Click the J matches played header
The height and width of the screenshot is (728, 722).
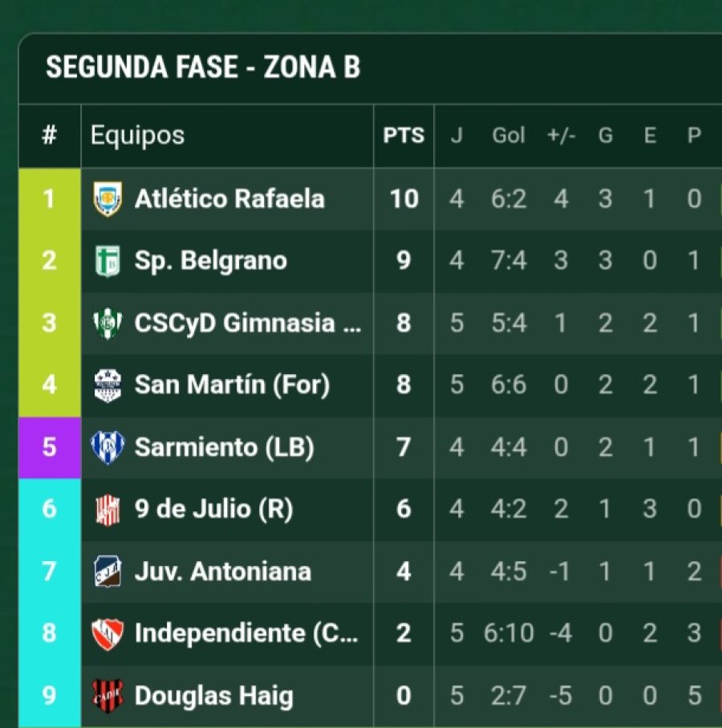[456, 136]
